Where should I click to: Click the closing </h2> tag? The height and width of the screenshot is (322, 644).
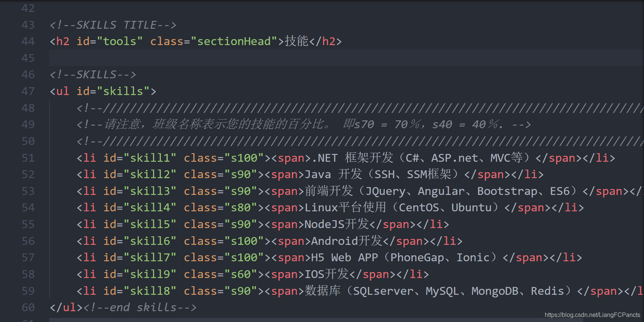pos(325,41)
